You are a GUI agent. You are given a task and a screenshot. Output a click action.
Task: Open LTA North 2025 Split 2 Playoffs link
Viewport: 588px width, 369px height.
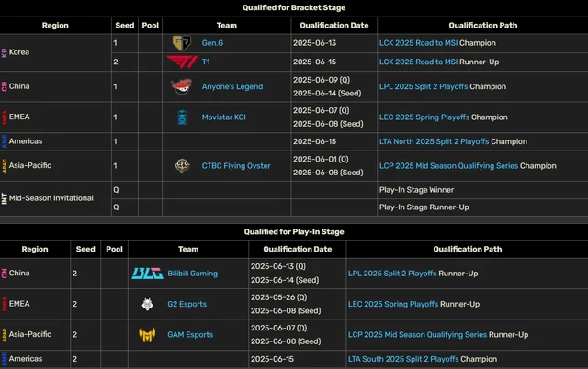pos(435,141)
